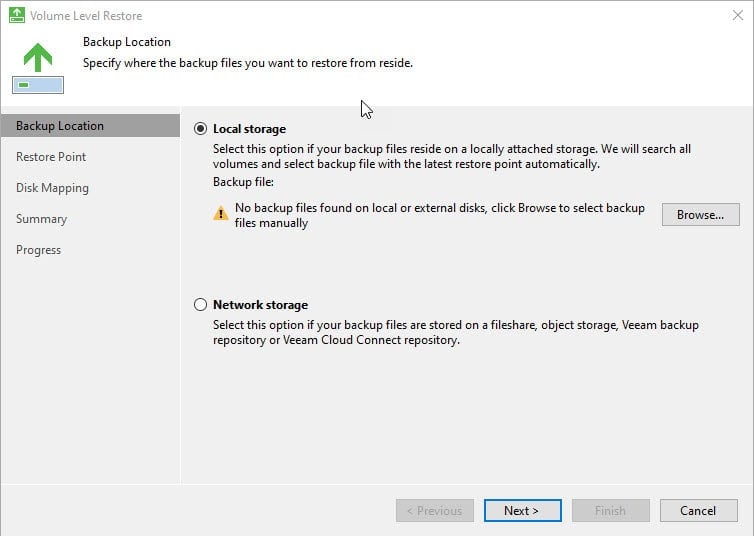Click the Local storage option label
This screenshot has height=536, width=754.
(249, 129)
